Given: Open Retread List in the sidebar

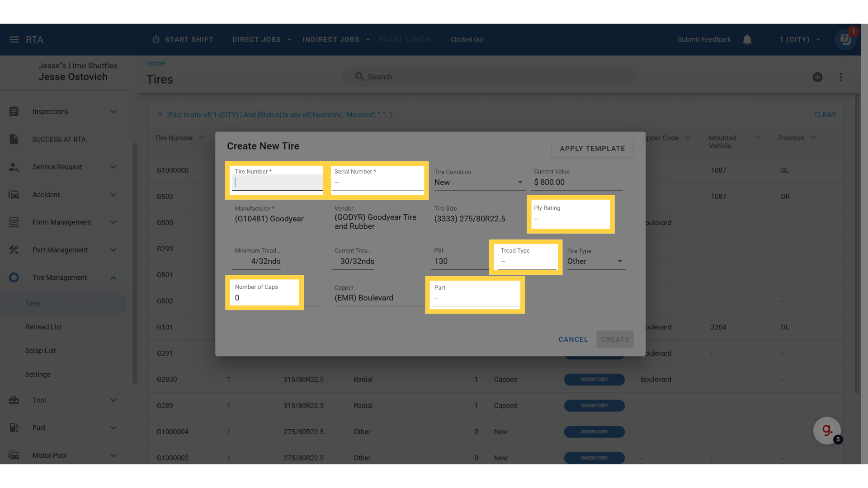Looking at the screenshot, I should click(43, 327).
